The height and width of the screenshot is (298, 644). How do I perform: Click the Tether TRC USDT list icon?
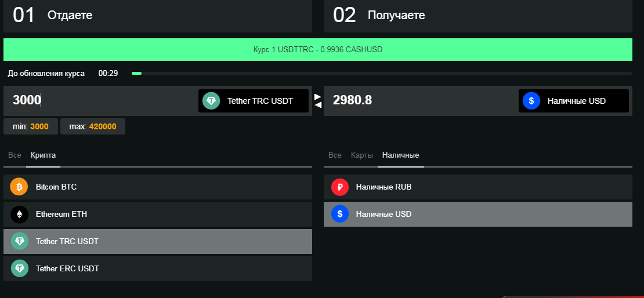pos(20,241)
